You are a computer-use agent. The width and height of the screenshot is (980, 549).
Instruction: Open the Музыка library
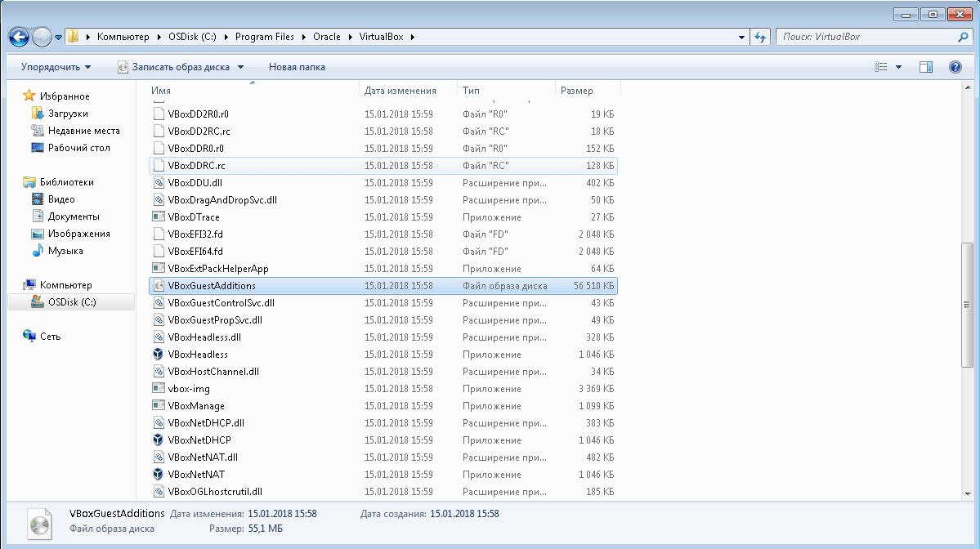pos(65,251)
